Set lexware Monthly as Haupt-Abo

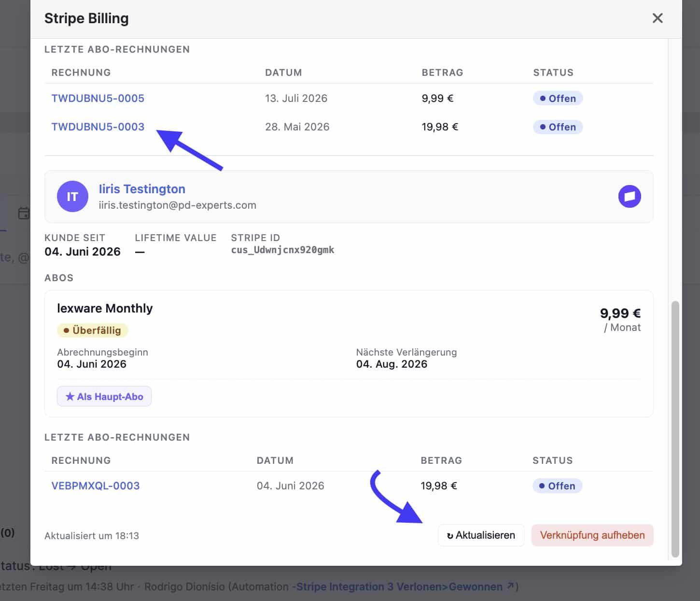pyautogui.click(x=104, y=397)
